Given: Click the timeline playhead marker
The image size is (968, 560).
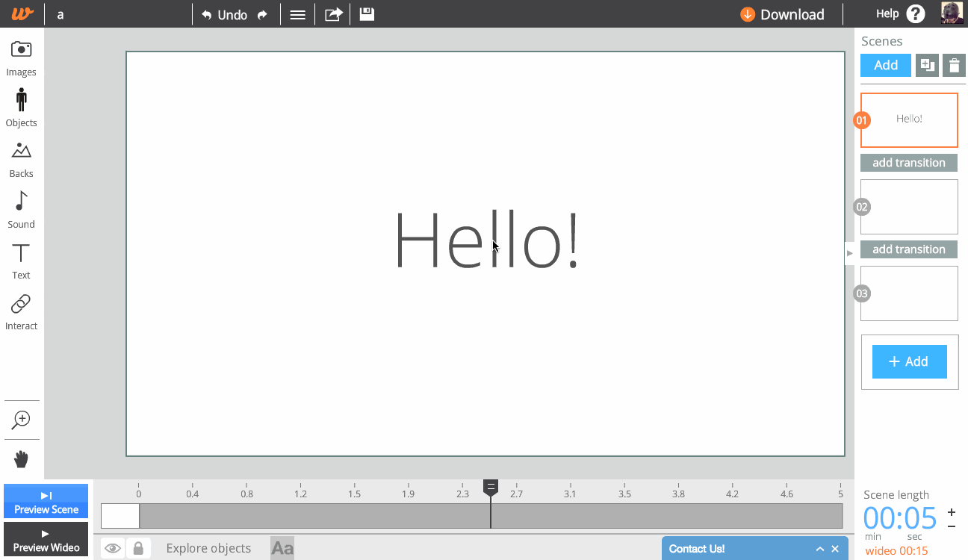Looking at the screenshot, I should click(491, 488).
